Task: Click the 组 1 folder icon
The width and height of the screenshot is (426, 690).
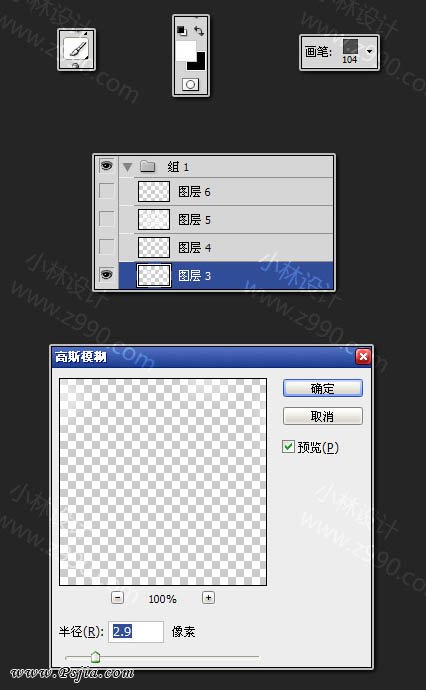Action: point(148,166)
